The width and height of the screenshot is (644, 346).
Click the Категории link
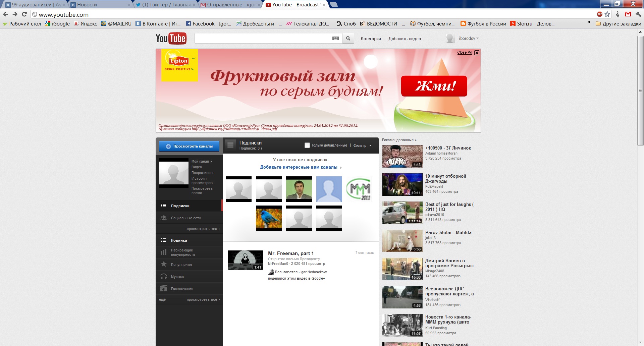coord(371,39)
